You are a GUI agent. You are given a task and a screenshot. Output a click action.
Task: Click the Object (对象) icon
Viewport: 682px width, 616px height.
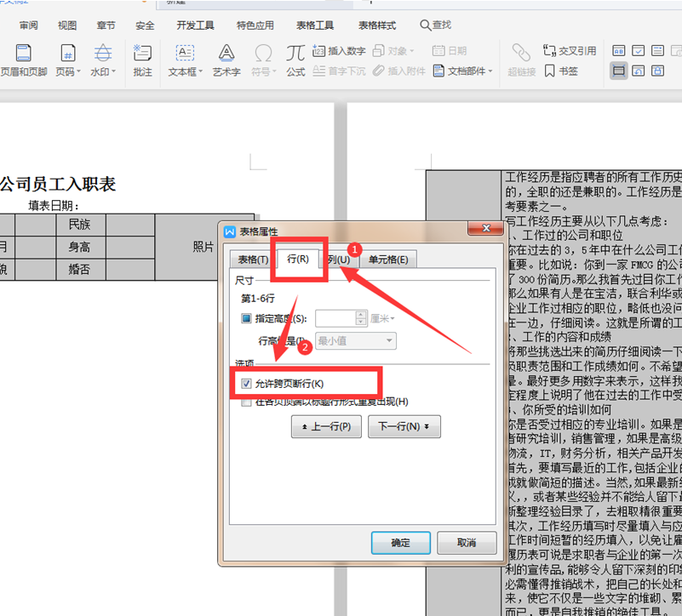click(x=378, y=51)
